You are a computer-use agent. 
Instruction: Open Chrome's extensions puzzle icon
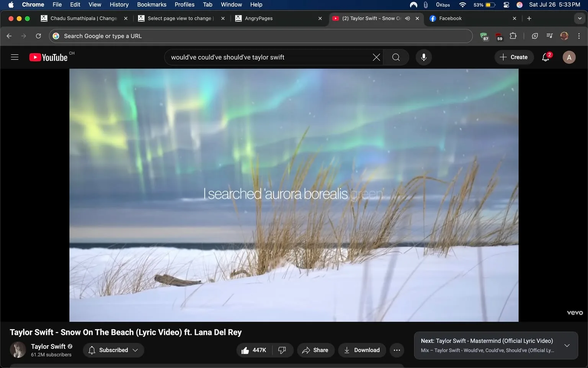point(513,36)
